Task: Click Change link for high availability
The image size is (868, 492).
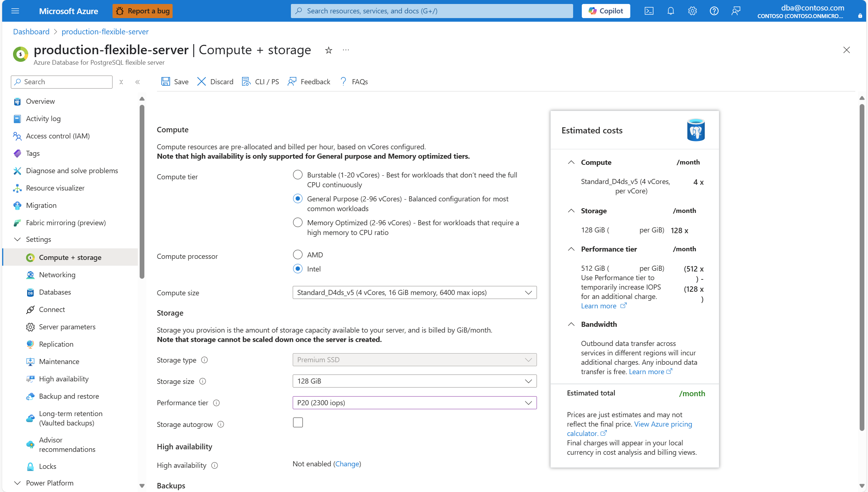Action: pos(347,464)
